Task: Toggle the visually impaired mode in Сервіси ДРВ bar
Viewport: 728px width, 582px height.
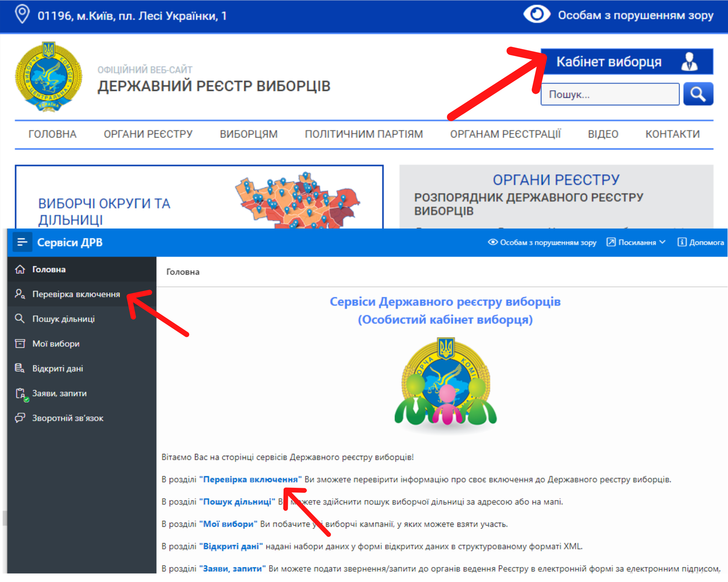Action: (x=542, y=242)
